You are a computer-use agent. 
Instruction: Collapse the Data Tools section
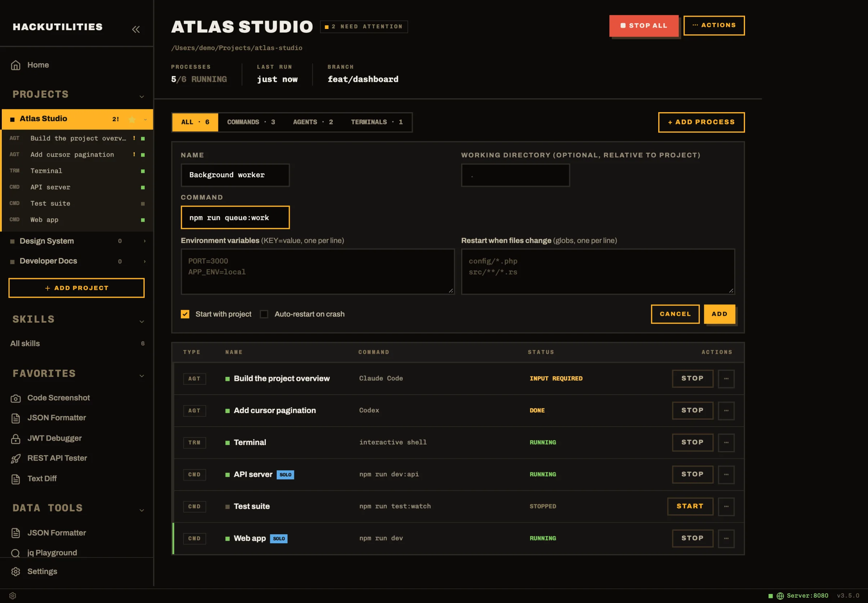pos(142,510)
